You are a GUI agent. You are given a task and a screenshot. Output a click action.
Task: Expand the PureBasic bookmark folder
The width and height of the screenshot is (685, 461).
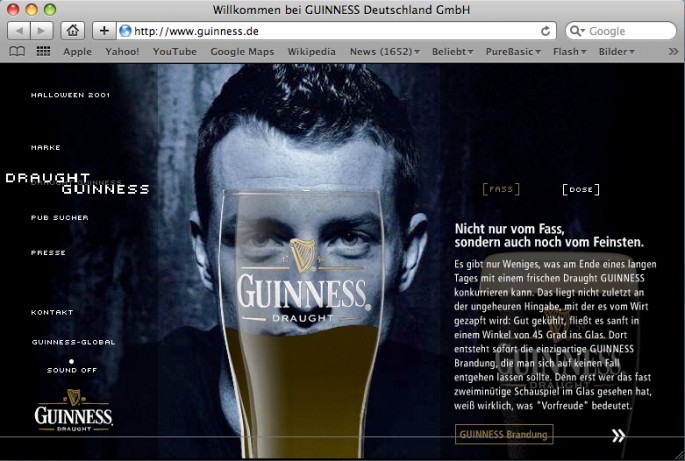[513, 52]
